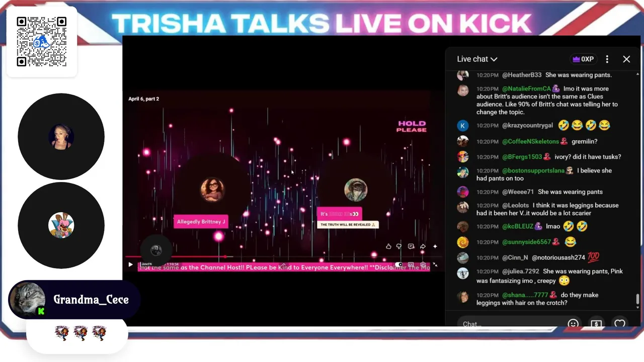Click the HOLD PLEASE overlay text
The width and height of the screenshot is (644, 362).
tap(412, 126)
